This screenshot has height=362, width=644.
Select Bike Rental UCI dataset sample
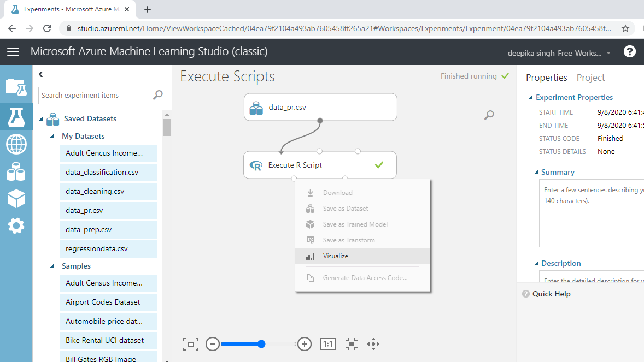108,340
